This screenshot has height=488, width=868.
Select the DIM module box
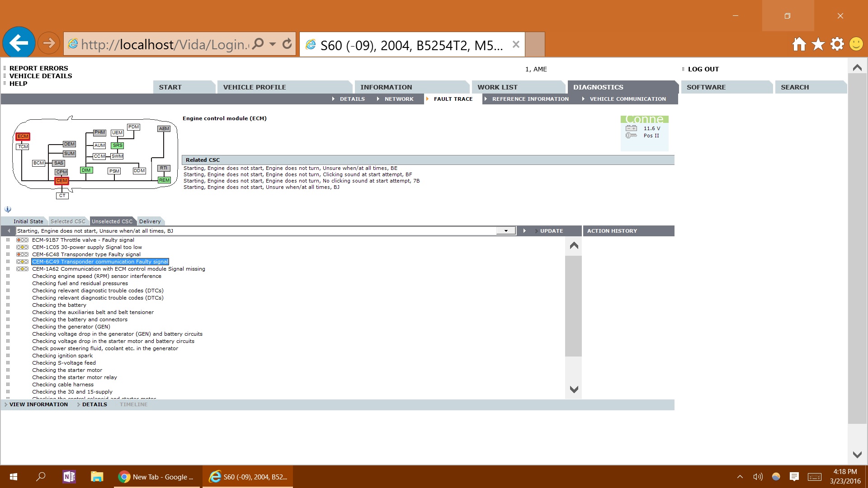click(86, 170)
